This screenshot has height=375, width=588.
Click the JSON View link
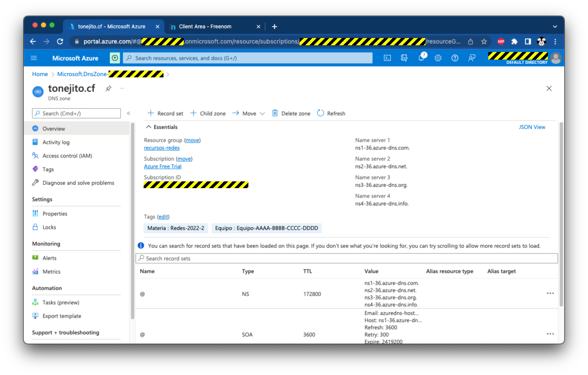click(532, 127)
